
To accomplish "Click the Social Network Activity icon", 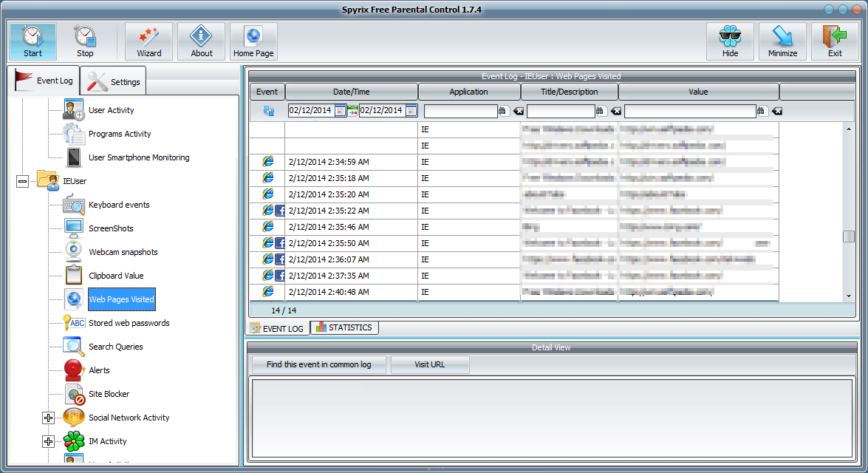I will tap(74, 417).
